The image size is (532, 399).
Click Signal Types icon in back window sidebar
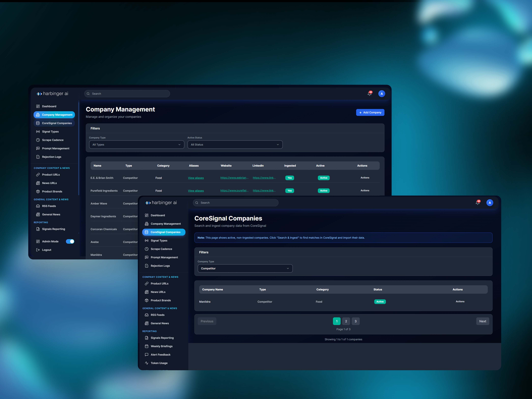tap(38, 131)
